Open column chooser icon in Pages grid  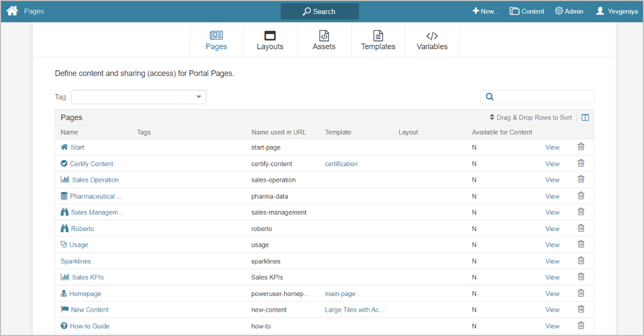pos(585,117)
